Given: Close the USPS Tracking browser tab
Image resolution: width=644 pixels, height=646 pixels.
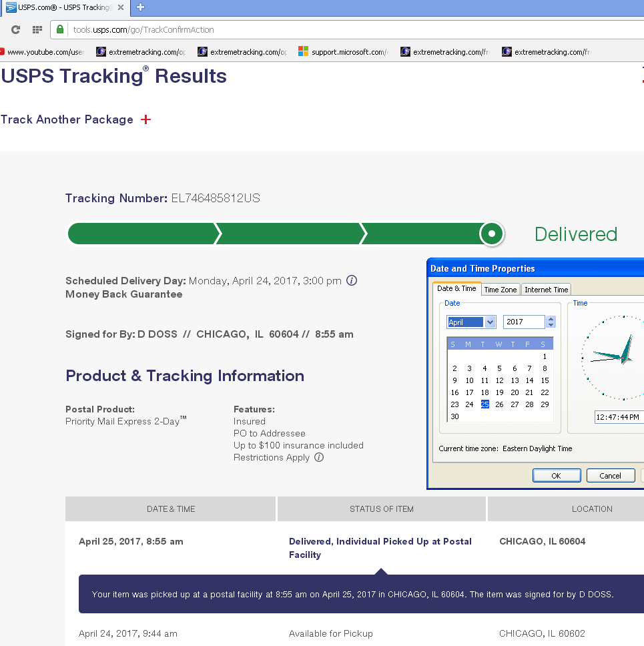Looking at the screenshot, I should pyautogui.click(x=121, y=7).
